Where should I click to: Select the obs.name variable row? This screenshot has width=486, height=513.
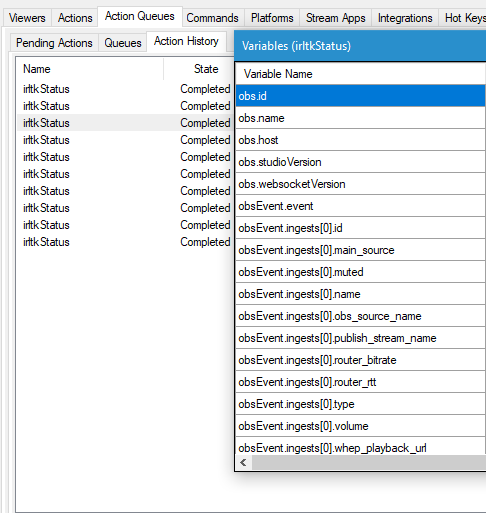pyautogui.click(x=360, y=118)
